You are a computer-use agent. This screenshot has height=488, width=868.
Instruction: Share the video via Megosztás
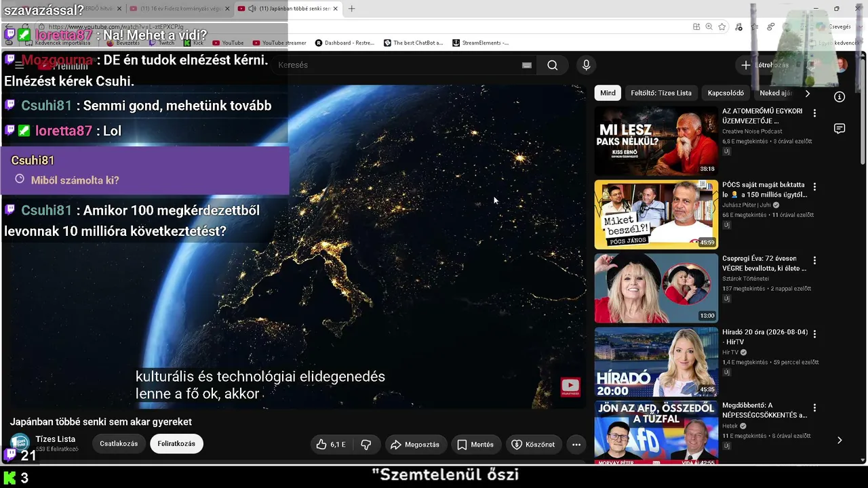coord(415,445)
